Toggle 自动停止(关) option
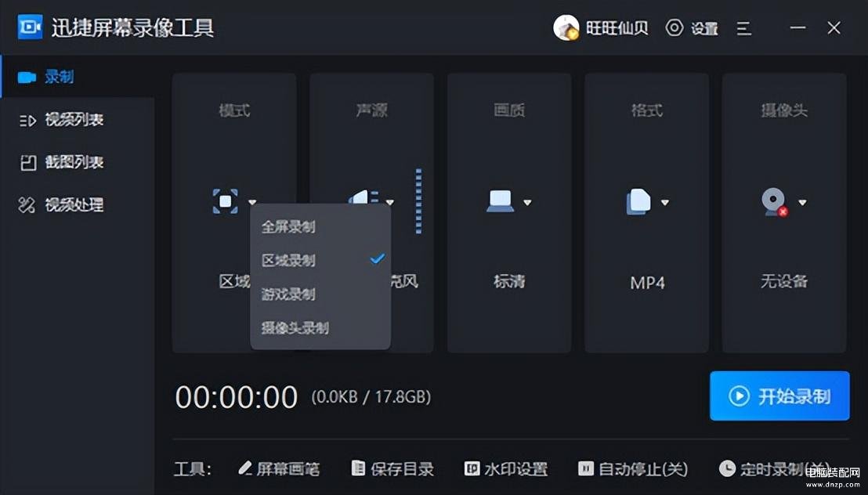868x495 pixels. (633, 469)
